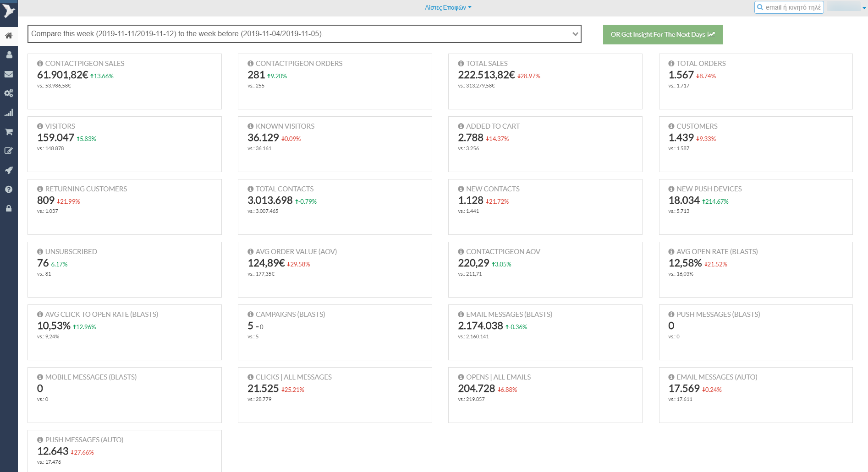This screenshot has width=868, height=472.
Task: Click info icon beside Known Visitors
Action: tap(250, 126)
